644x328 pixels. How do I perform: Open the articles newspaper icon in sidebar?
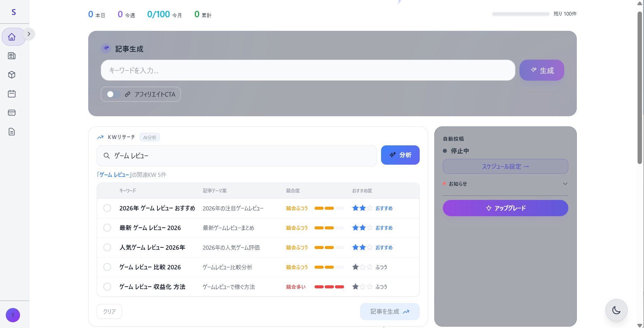point(12,56)
